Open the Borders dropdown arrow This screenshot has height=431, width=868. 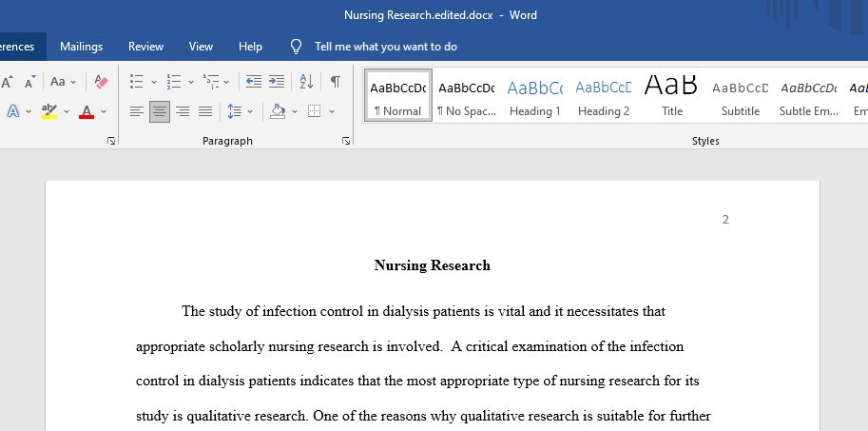(332, 111)
